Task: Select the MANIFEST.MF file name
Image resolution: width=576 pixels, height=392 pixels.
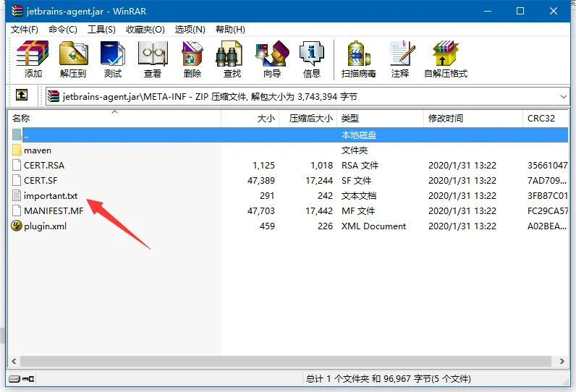Action: (54, 210)
